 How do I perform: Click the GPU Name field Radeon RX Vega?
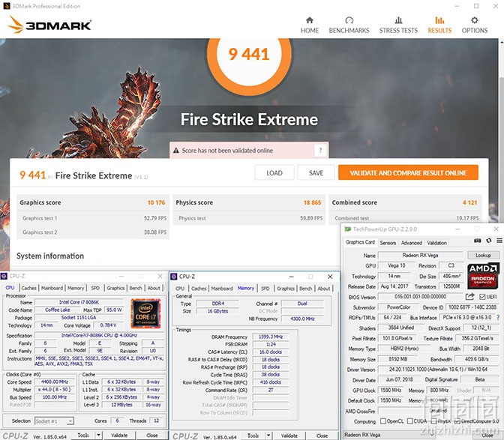coord(421,255)
